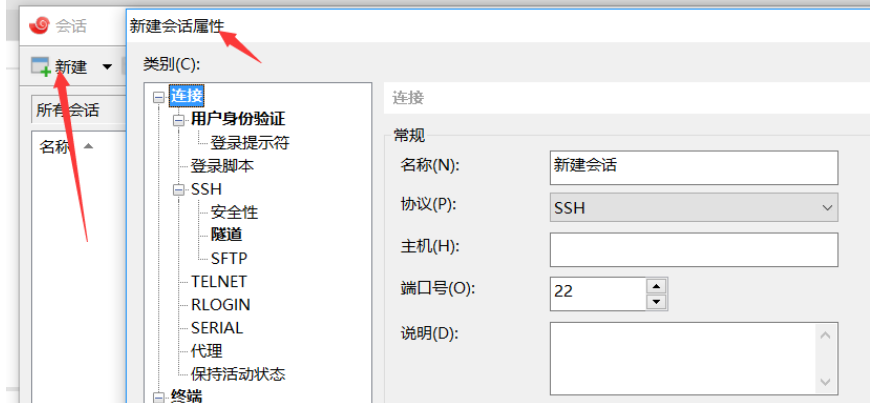This screenshot has height=403, width=873.
Task: Collapse the SSH tree node
Action: point(178,190)
